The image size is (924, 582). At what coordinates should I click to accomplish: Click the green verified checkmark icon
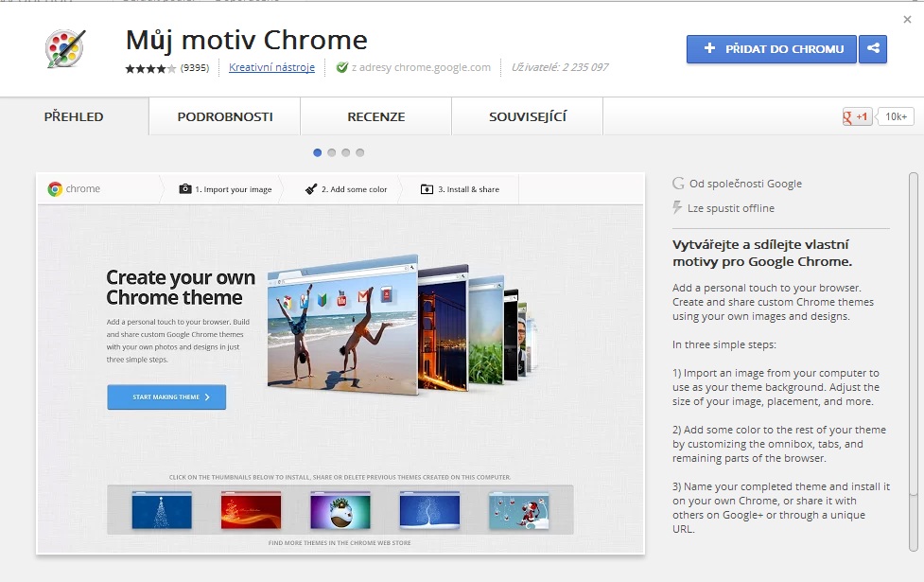(x=341, y=68)
